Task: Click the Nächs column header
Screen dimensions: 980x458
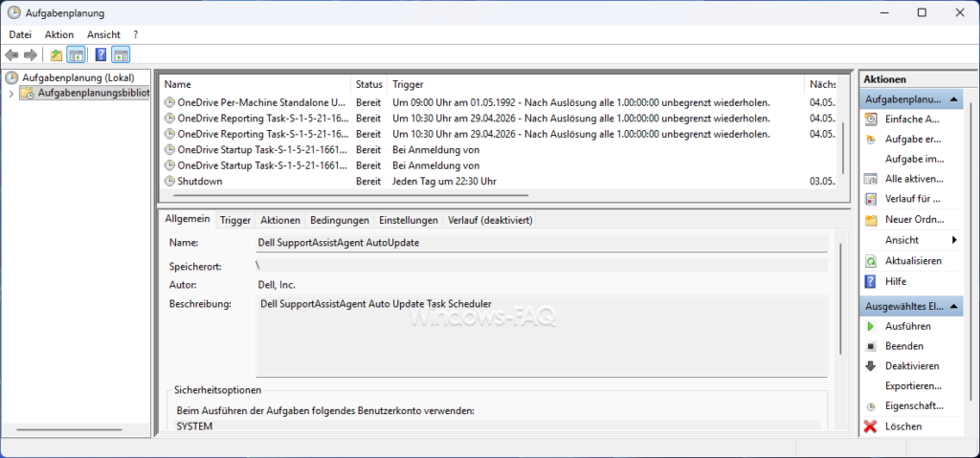Action: point(821,84)
